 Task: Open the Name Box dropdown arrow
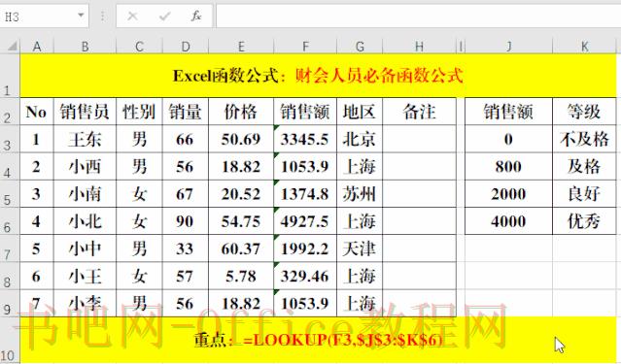tap(81, 16)
